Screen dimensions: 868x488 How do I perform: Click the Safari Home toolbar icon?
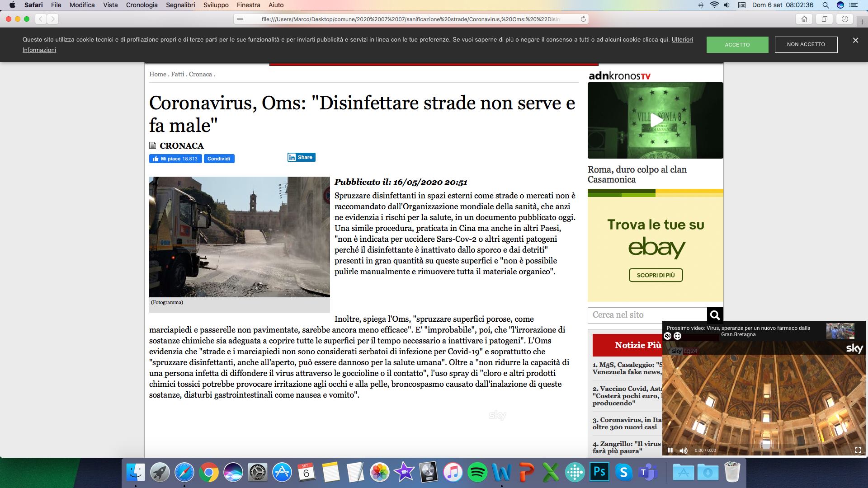[x=804, y=19]
